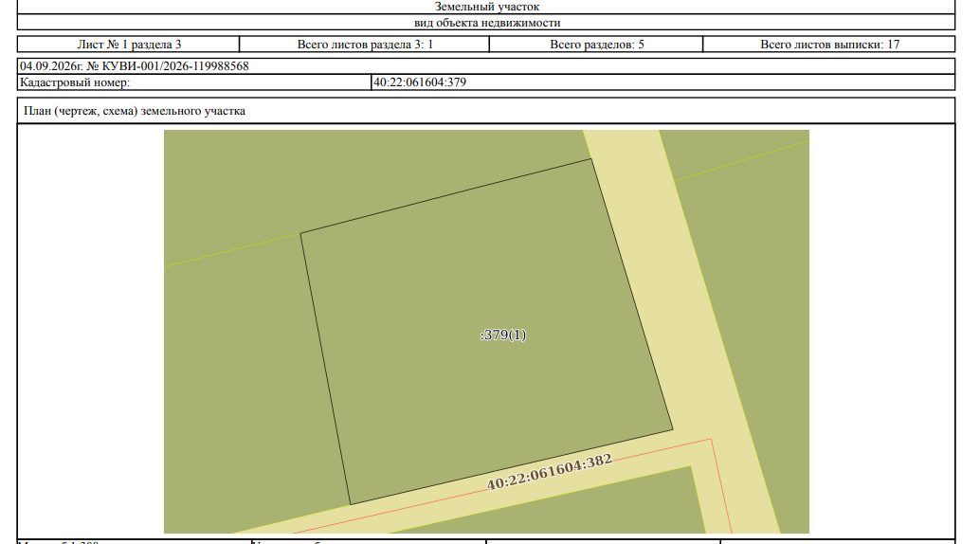Select the 'Кадастровый номер:' label
Screen dimensions: 980x544
click(75, 82)
